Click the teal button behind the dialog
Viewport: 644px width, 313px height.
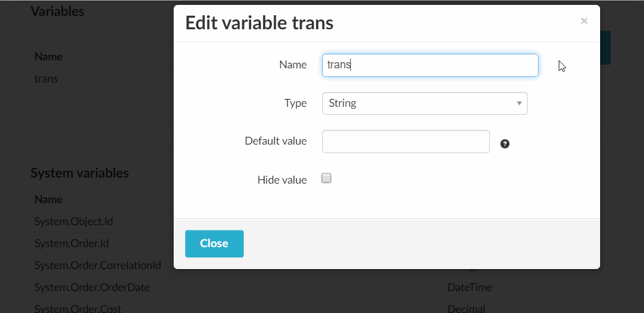[x=605, y=49]
